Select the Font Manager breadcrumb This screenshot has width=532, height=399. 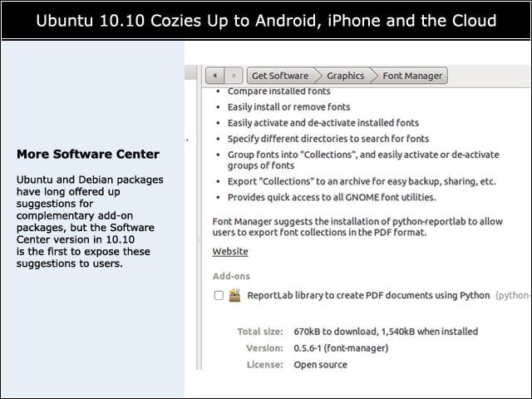click(412, 76)
